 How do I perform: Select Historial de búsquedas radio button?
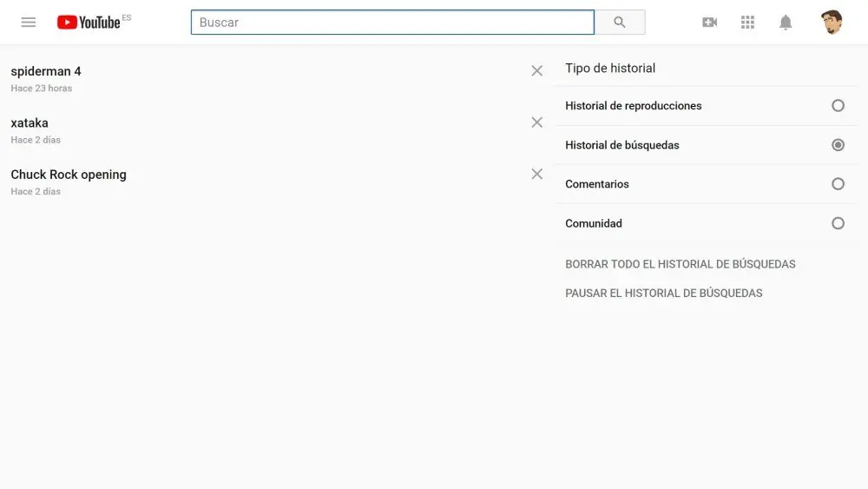[x=838, y=145]
